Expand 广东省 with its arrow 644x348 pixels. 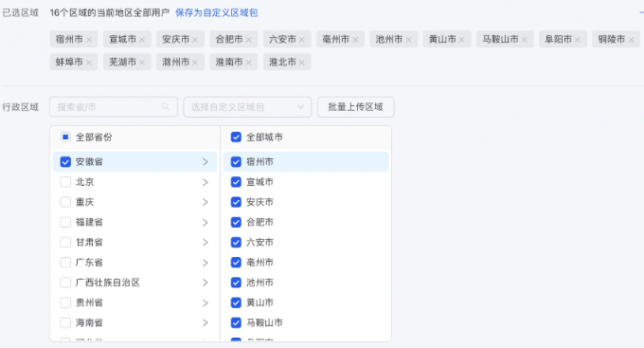(206, 263)
